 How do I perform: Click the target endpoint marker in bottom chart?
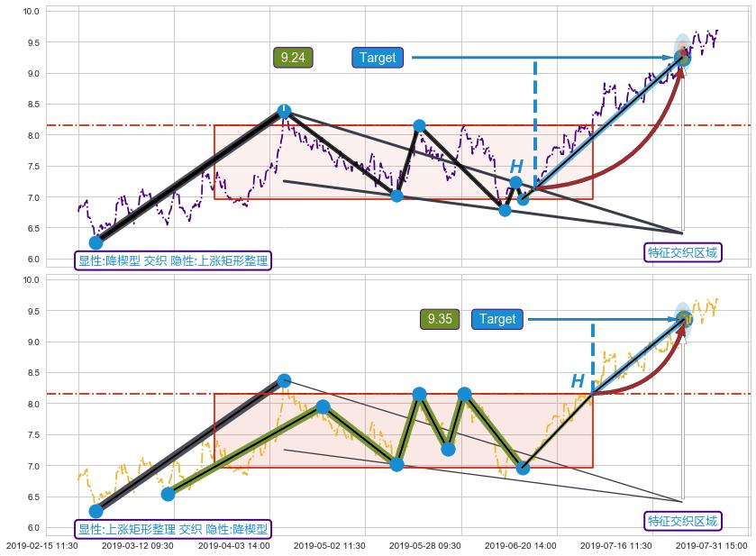coord(684,318)
